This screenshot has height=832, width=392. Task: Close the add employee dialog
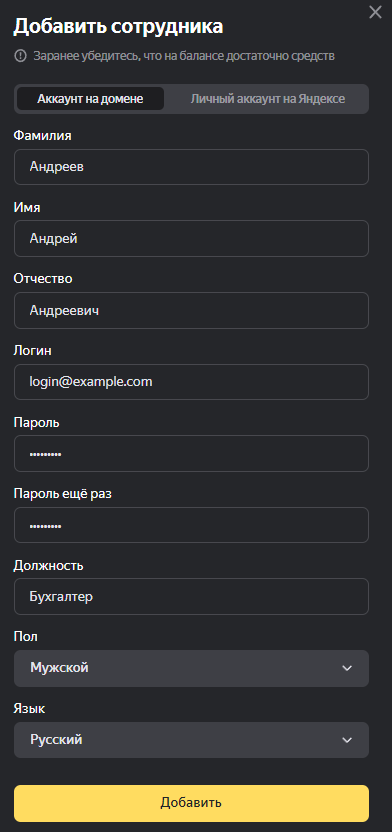click(375, 13)
